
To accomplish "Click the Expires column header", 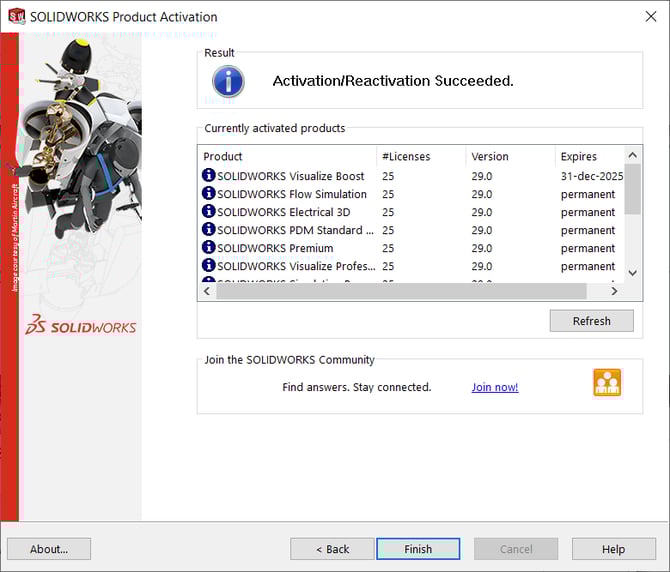I will [588, 156].
